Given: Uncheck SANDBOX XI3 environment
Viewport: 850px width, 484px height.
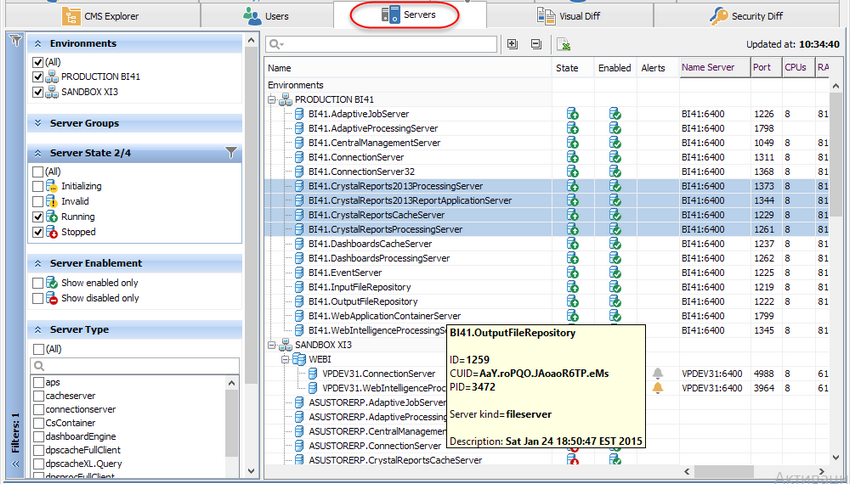Looking at the screenshot, I should tap(37, 92).
